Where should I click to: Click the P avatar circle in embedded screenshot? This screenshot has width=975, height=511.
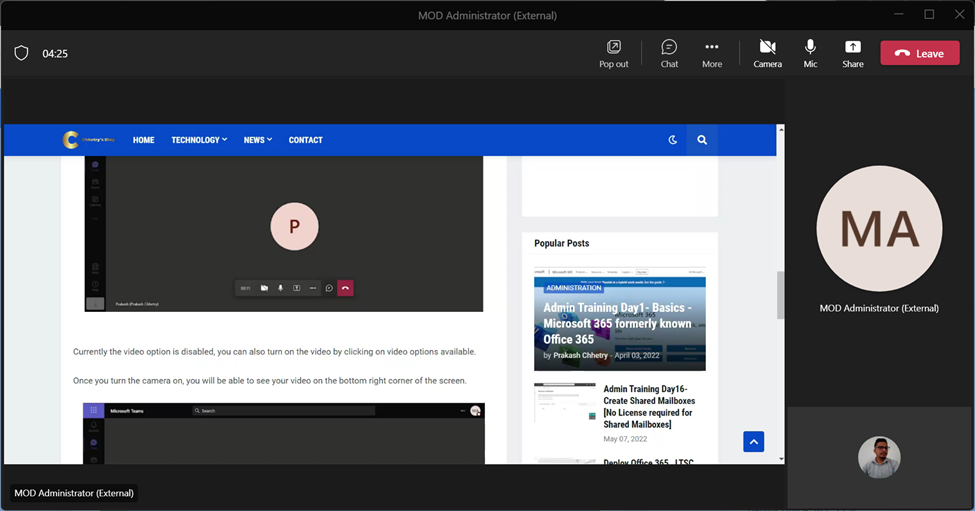[x=294, y=226]
